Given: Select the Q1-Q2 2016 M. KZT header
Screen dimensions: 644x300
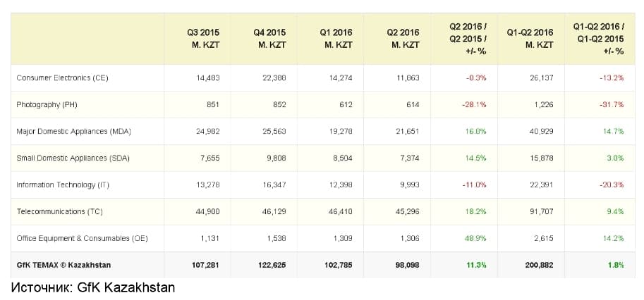Looking at the screenshot, I should tap(530, 39).
